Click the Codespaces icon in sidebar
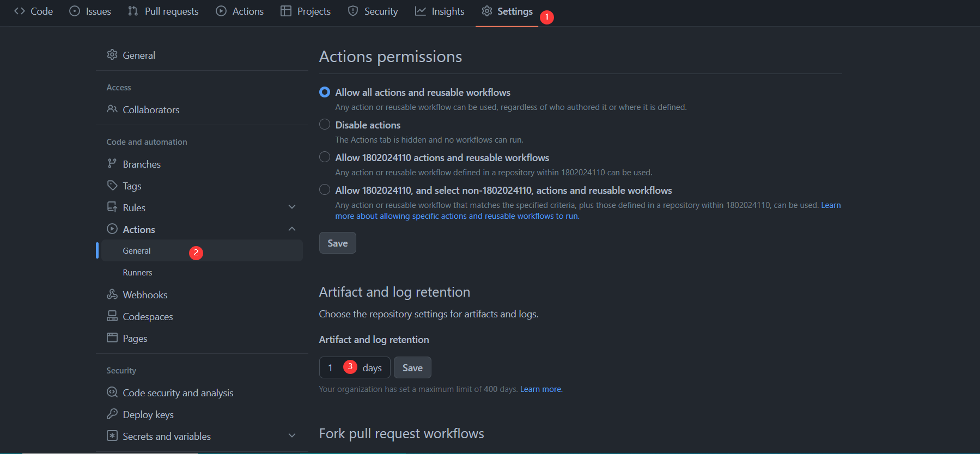 click(x=112, y=316)
